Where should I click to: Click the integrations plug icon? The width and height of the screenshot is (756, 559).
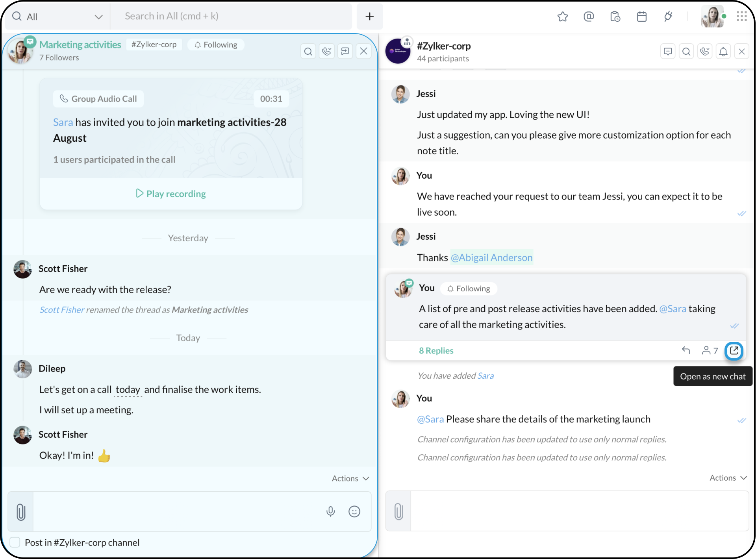[668, 17]
